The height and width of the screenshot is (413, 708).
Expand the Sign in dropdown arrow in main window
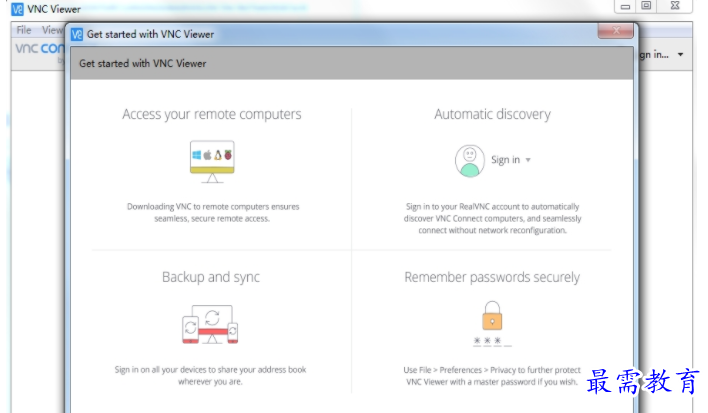(680, 55)
